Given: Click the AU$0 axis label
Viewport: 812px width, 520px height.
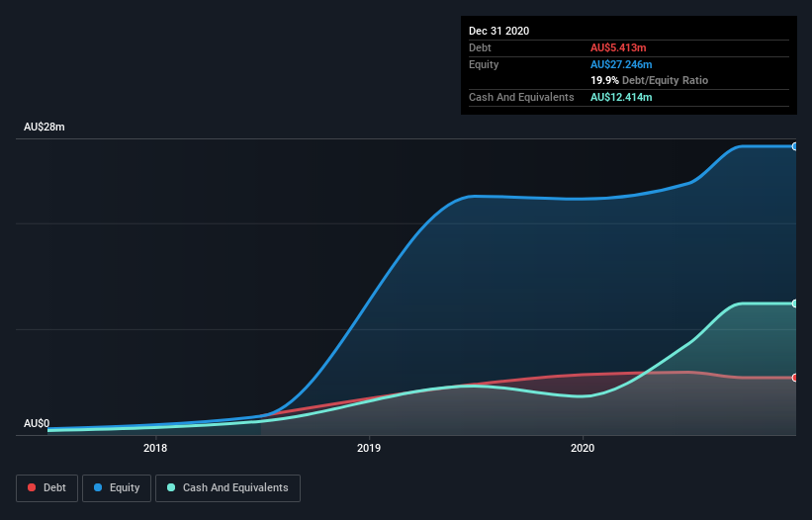Looking at the screenshot, I should 37,423.
